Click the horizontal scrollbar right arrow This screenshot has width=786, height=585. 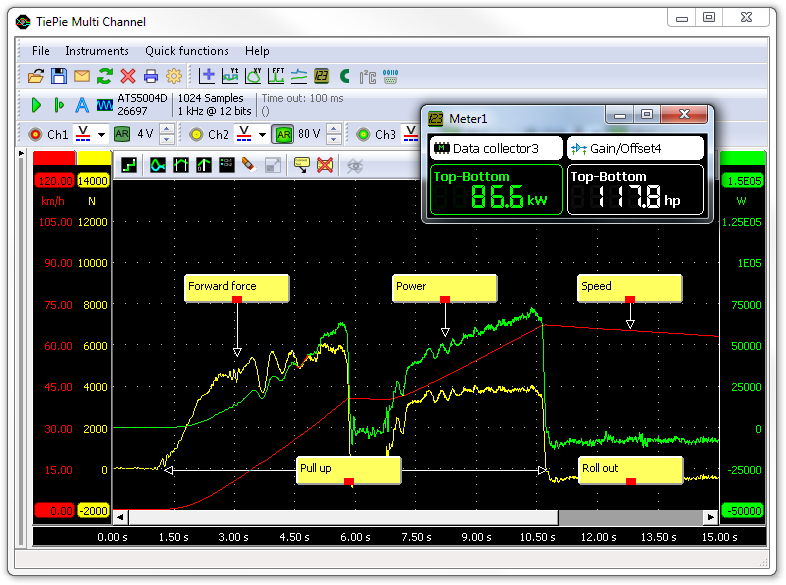pos(711,517)
